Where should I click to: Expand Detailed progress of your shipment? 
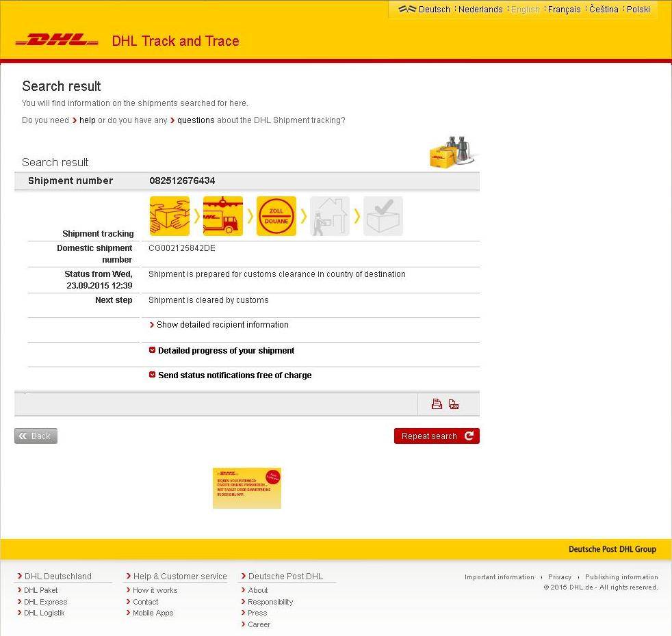coord(226,351)
